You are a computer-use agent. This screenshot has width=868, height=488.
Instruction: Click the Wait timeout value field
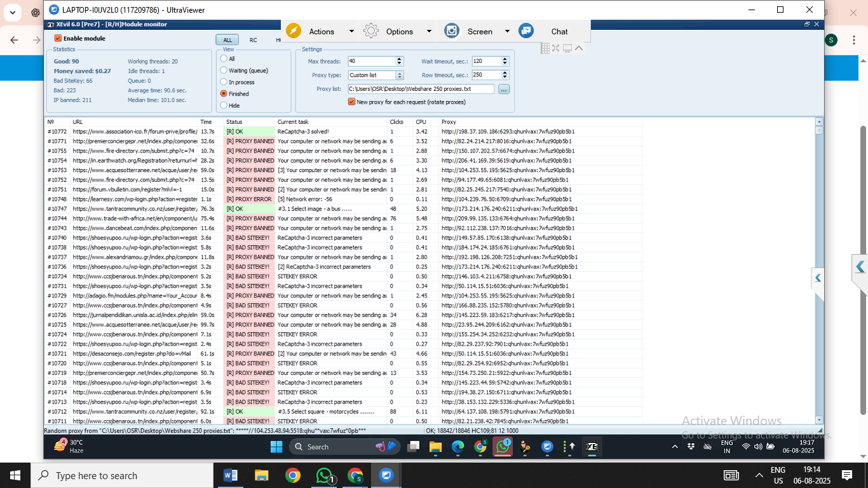(486, 61)
